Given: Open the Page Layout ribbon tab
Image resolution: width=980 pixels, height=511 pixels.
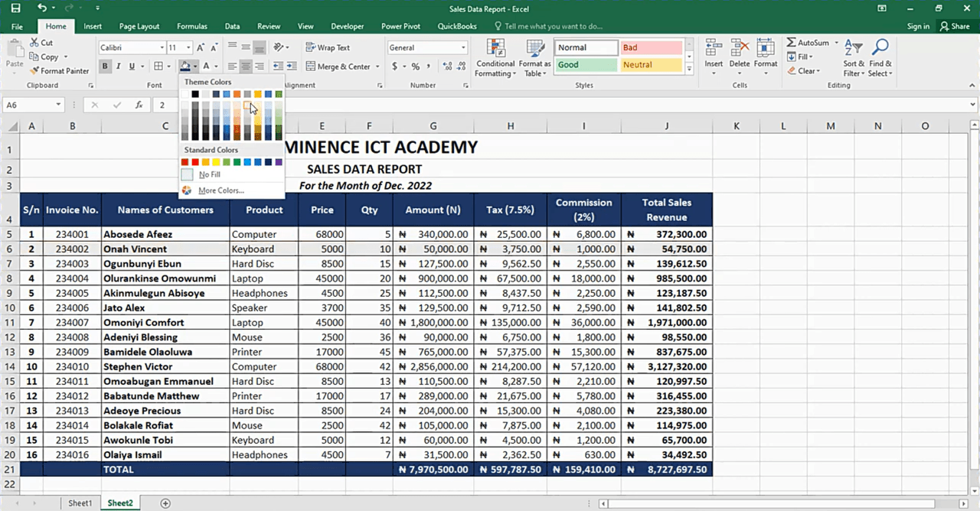Looking at the screenshot, I should 139,26.
